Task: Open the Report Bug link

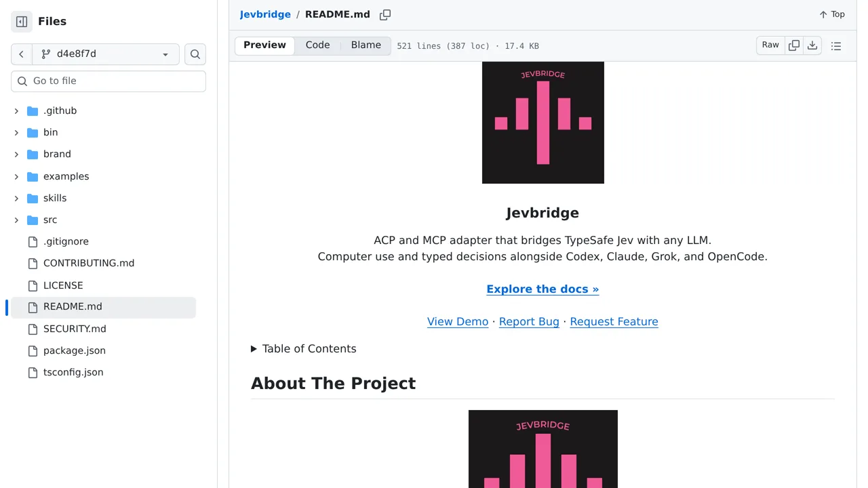Action: point(529,321)
